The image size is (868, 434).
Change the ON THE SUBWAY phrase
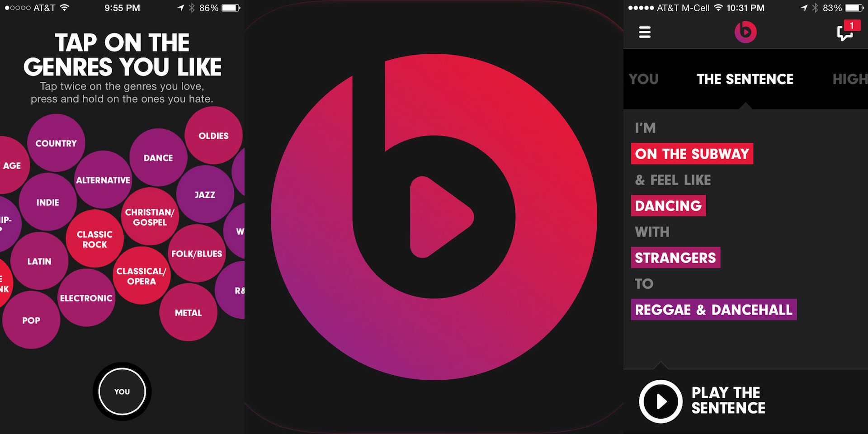coord(692,154)
